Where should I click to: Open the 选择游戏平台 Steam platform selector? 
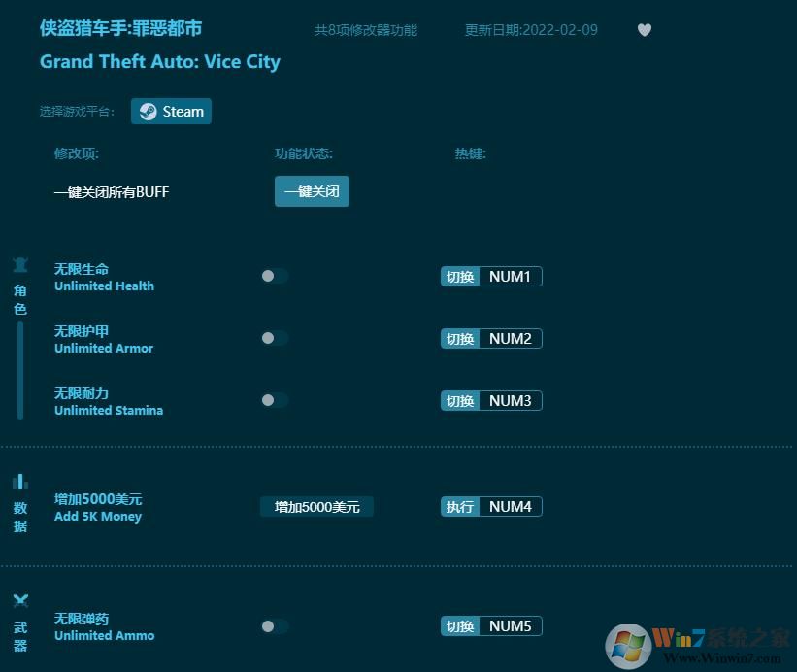[171, 111]
